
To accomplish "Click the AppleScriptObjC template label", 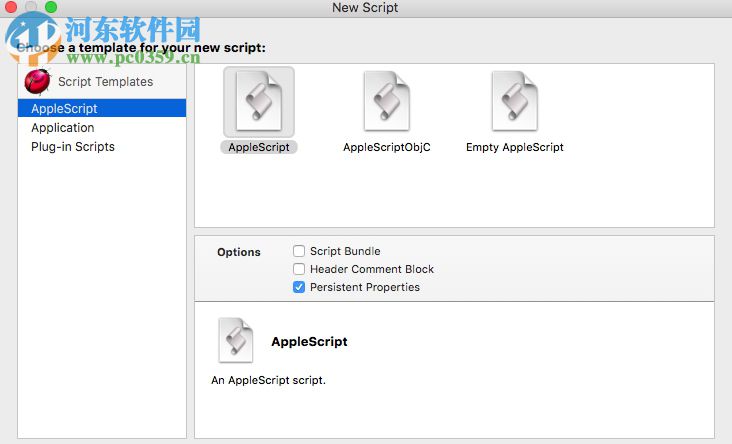I will (x=387, y=147).
